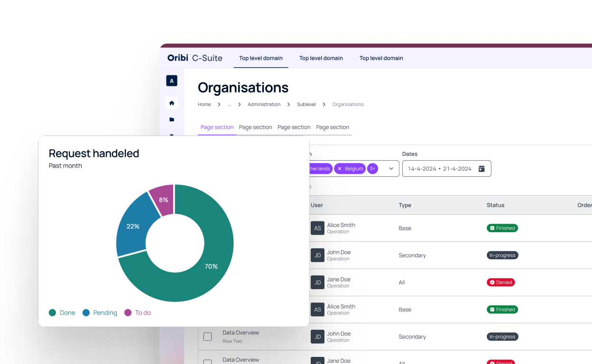Switch to the second 'Top level domain' tab

tap(321, 58)
